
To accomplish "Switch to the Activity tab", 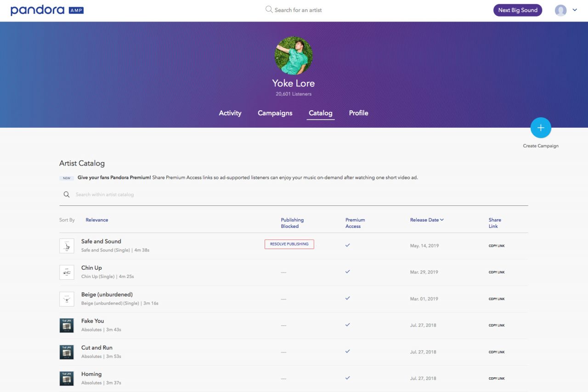I will (230, 113).
